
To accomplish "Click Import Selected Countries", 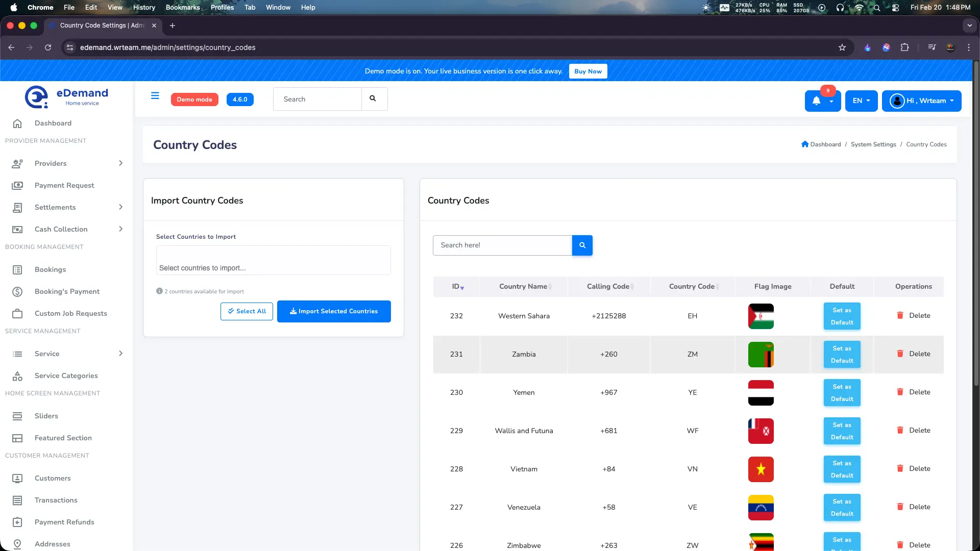I will click(334, 311).
